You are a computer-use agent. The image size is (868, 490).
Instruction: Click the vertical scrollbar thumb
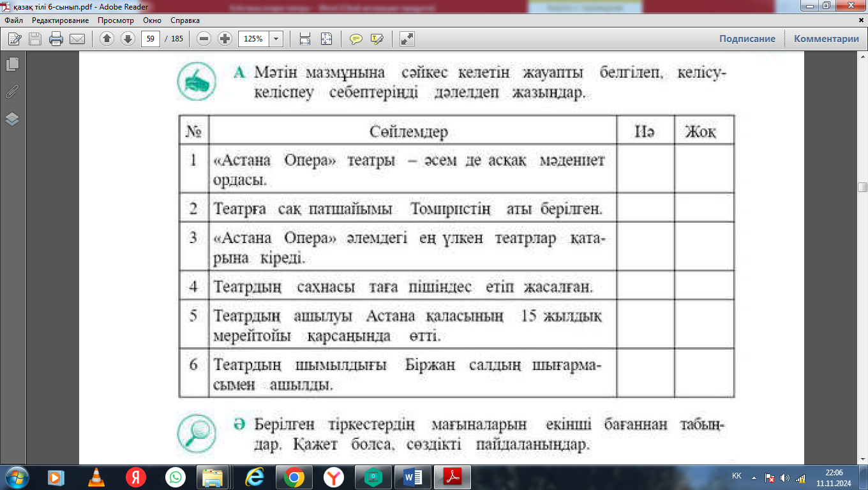pyautogui.click(x=863, y=187)
